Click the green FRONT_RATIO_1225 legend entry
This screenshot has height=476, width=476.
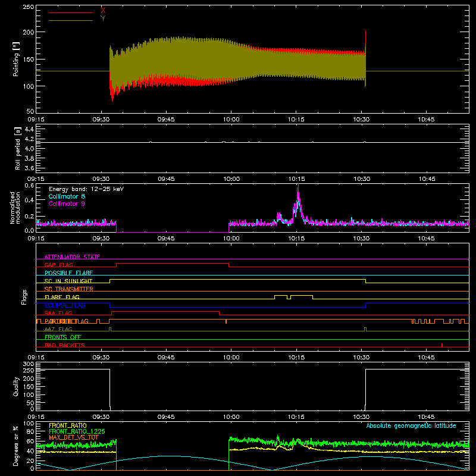coord(77,431)
